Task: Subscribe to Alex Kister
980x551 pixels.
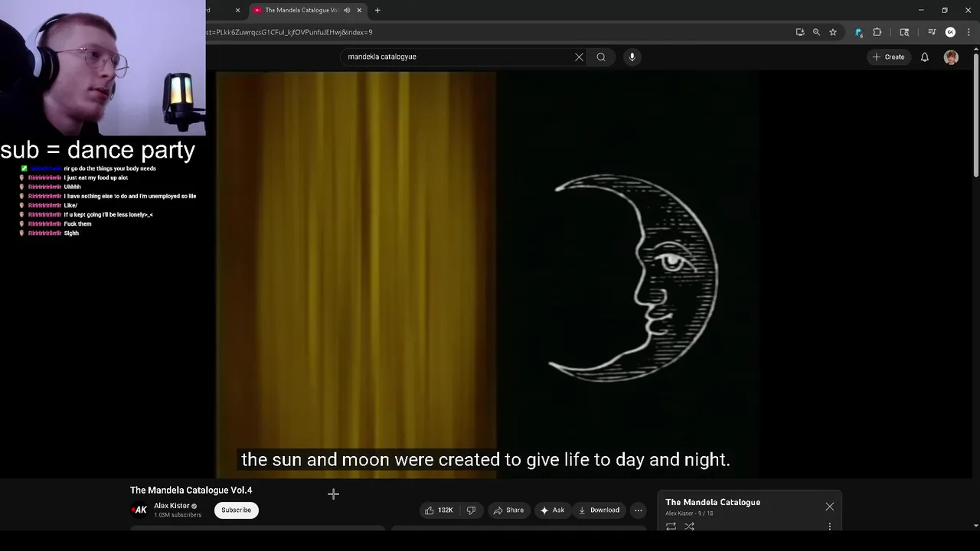Action: tap(236, 510)
